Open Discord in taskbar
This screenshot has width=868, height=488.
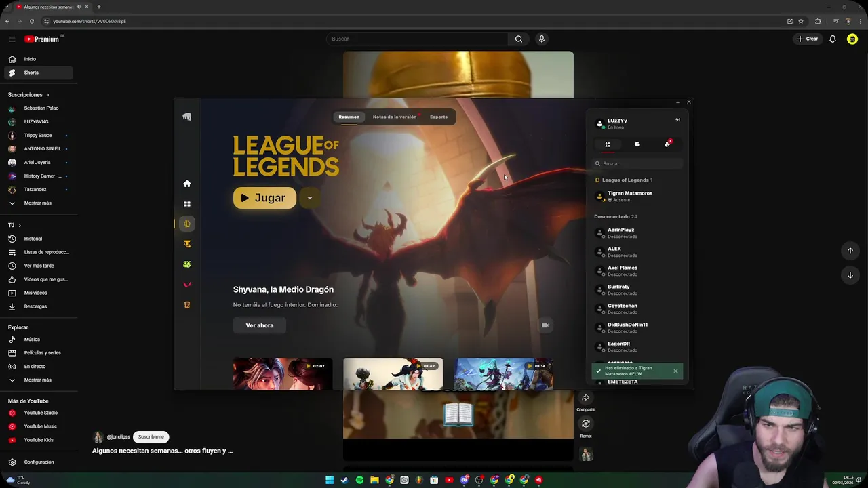pos(465,480)
